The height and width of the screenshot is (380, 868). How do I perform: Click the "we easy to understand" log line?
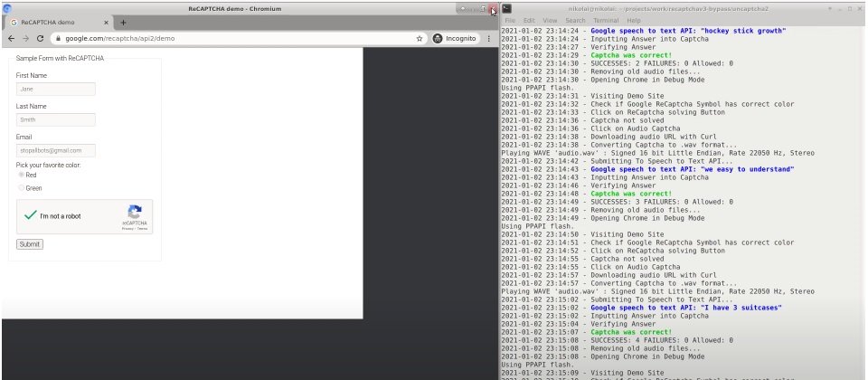pos(647,169)
